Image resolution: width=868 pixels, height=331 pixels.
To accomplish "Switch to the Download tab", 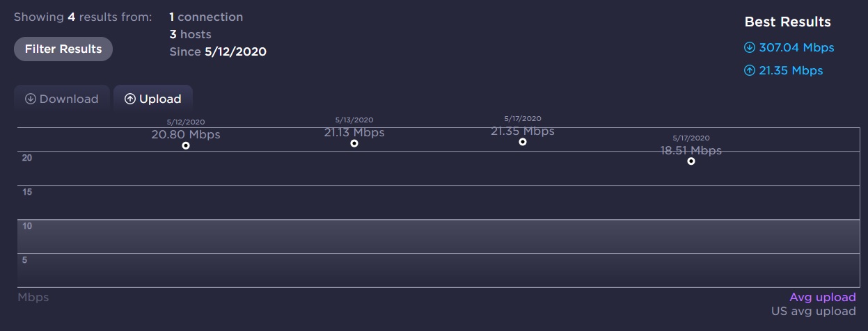I will click(62, 99).
